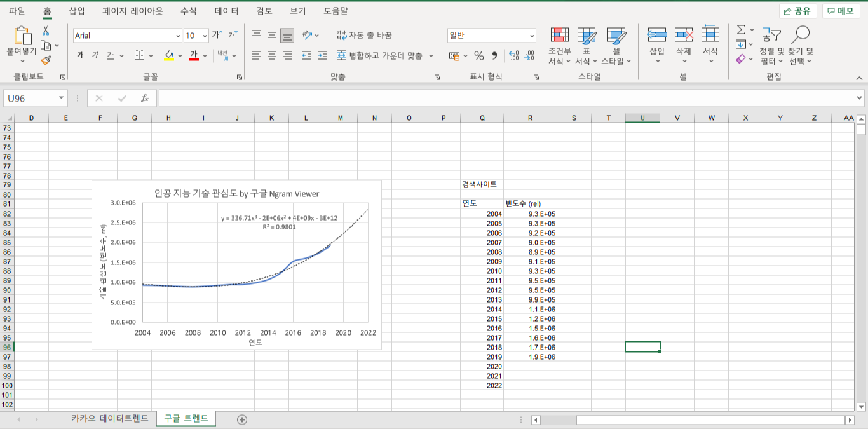Click the text orientation icon
The height and width of the screenshot is (429, 868).
pos(308,36)
